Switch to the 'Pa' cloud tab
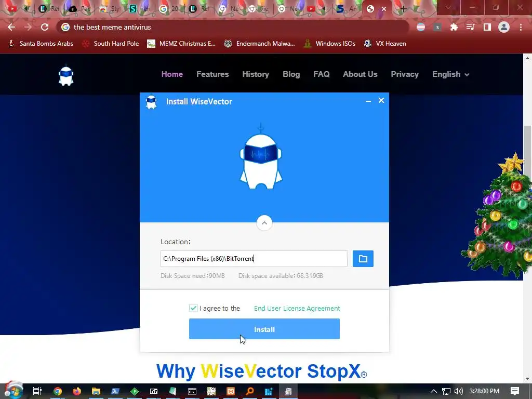532x399 pixels. point(79,8)
